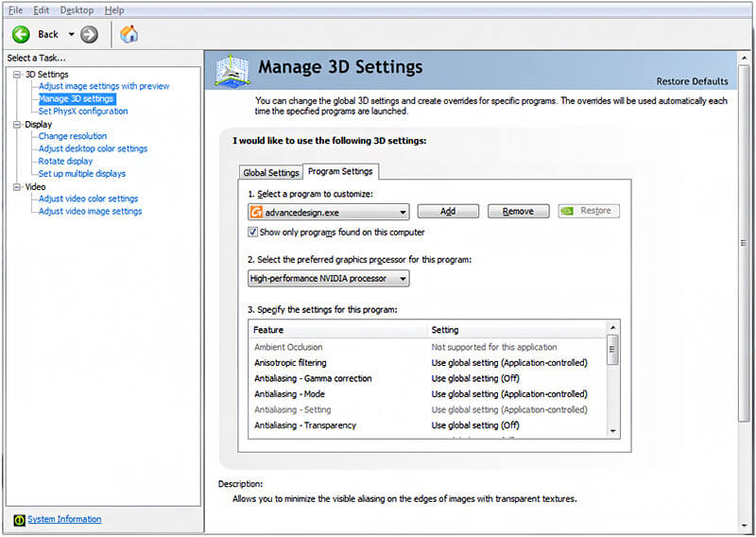The image size is (756, 537).
Task: Click Gamma correction's Use global setting (Off)
Action: pyautogui.click(x=475, y=379)
